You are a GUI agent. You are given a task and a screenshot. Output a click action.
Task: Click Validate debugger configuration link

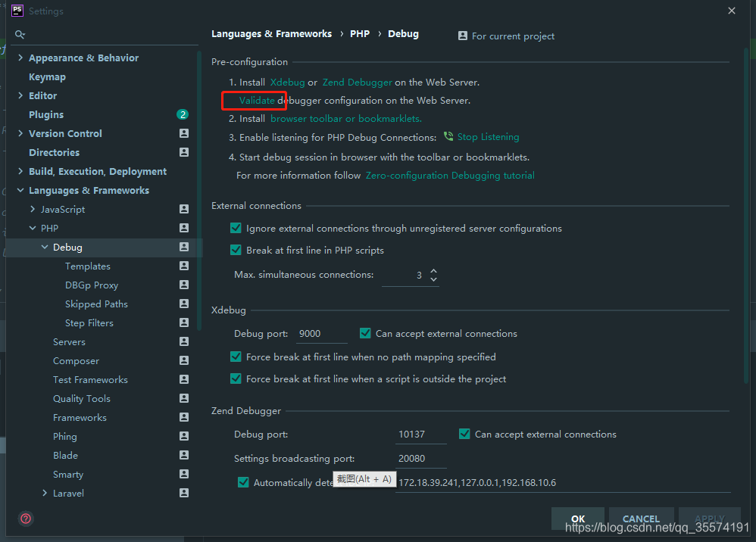tap(257, 100)
